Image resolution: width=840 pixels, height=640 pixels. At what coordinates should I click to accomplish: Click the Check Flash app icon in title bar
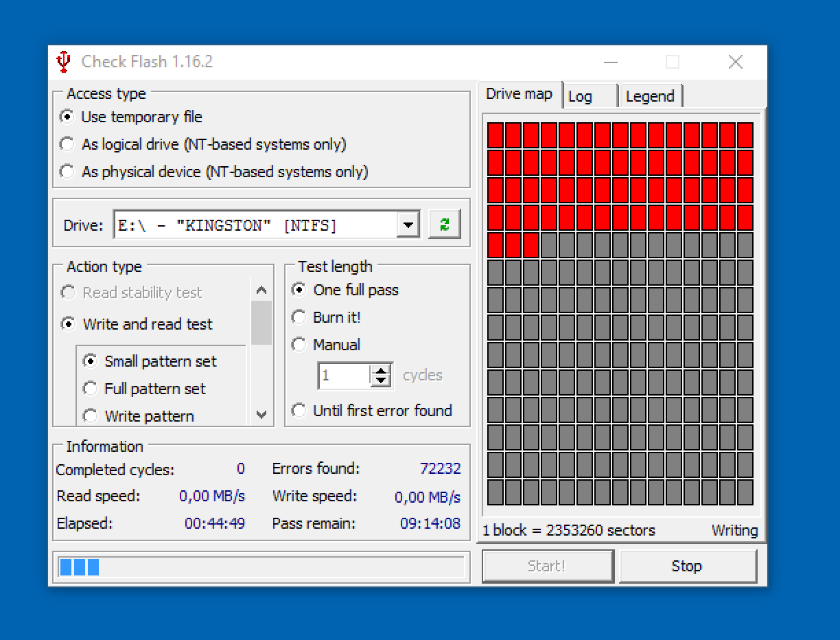point(63,62)
